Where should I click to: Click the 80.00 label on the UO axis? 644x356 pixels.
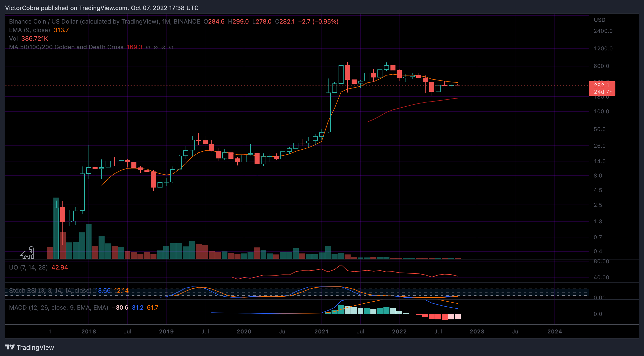click(601, 261)
